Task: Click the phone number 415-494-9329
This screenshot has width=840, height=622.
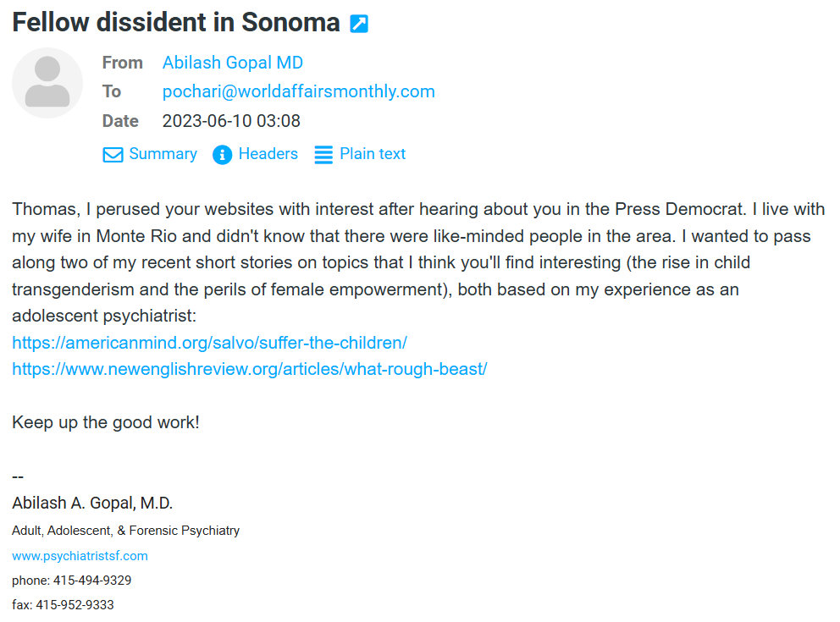Action: tap(91, 581)
